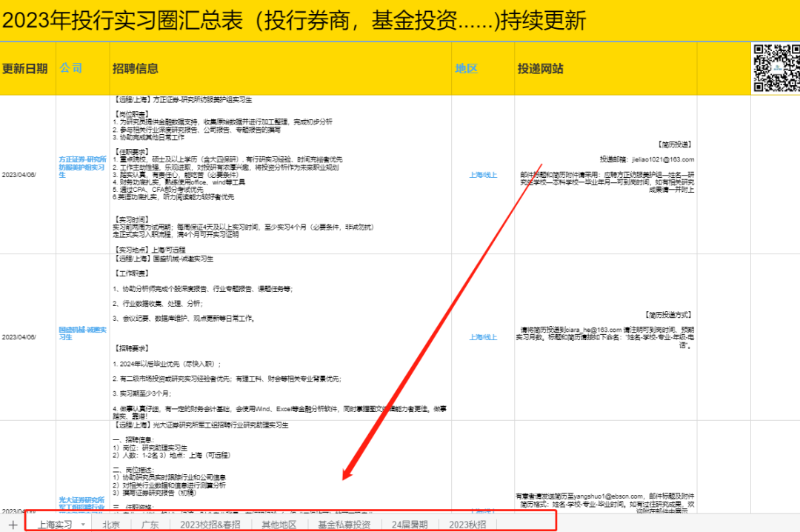Viewport: 800px width, 532px height.
Task: Open the 方正证券-研究所纺服美护组实习生 company link
Action: 82,167
